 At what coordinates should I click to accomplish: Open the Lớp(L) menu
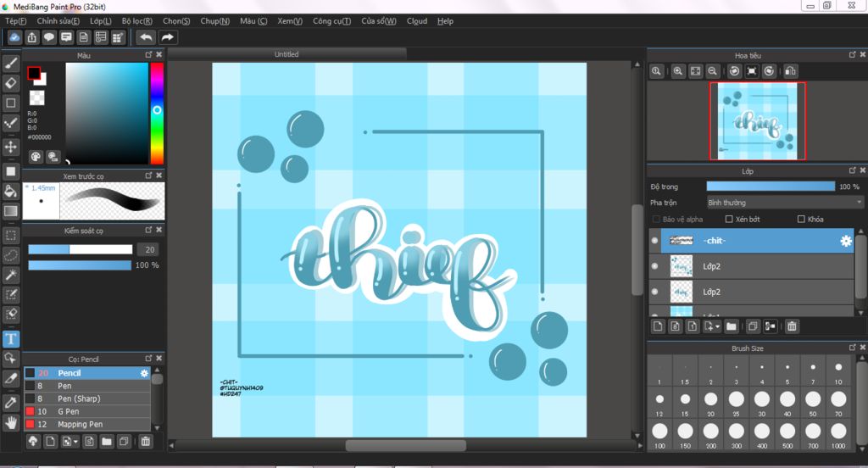(101, 21)
